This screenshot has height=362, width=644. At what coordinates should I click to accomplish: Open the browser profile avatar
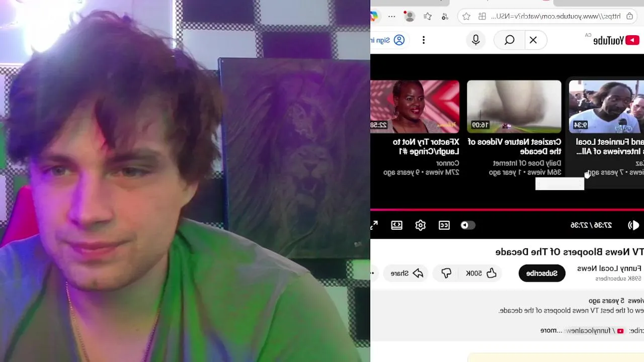click(410, 16)
